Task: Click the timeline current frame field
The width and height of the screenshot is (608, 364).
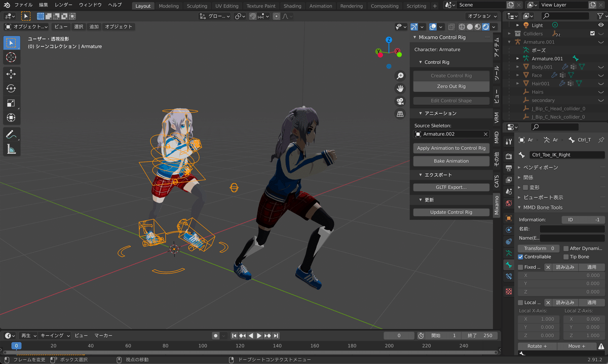Action: coord(399,336)
